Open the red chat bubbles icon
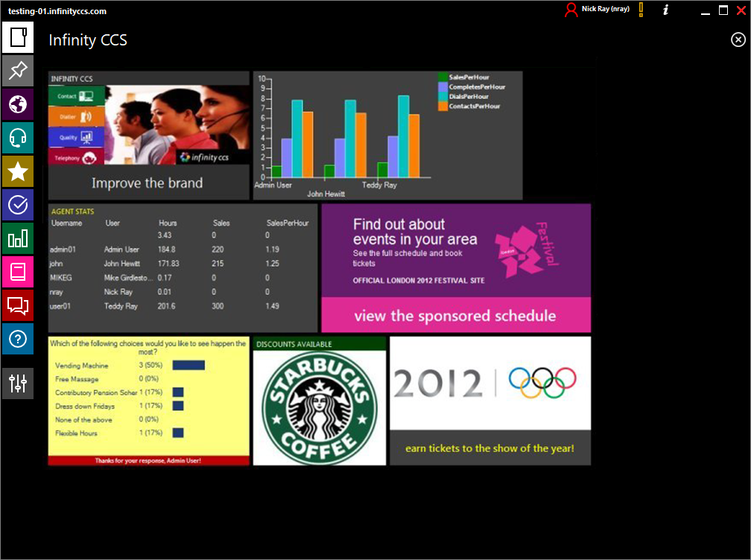This screenshot has height=560, width=751. coord(18,305)
